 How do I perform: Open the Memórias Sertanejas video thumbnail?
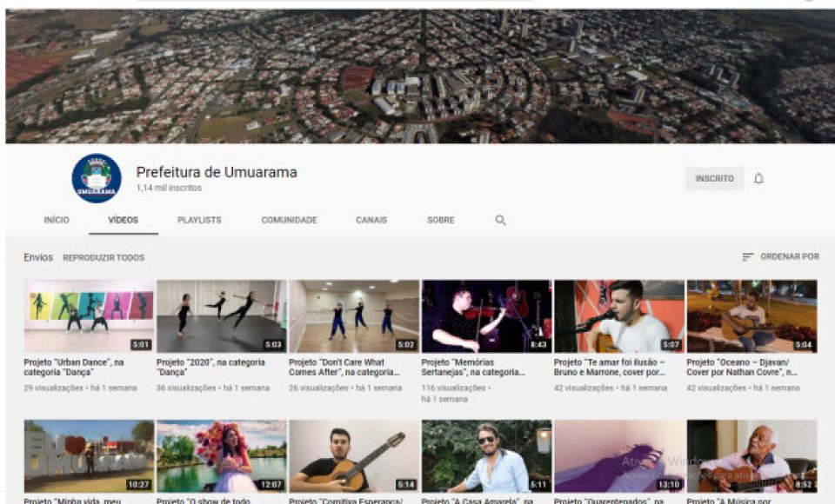point(486,316)
